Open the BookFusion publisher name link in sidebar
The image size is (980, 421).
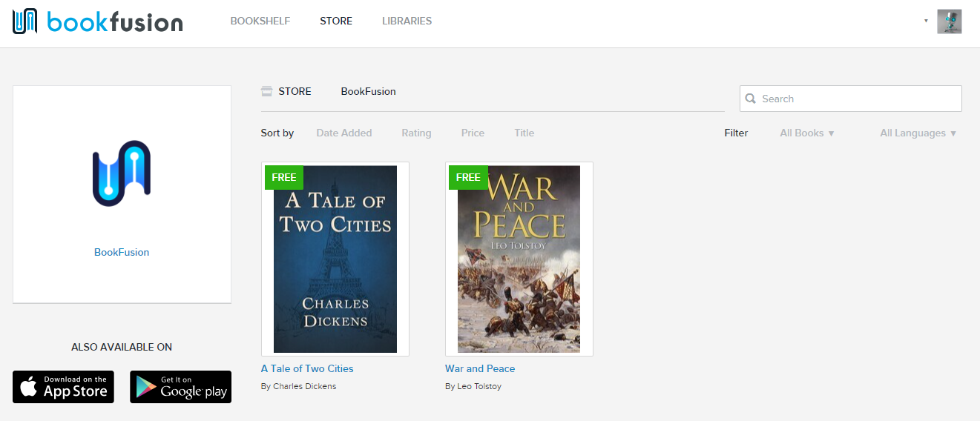122,252
